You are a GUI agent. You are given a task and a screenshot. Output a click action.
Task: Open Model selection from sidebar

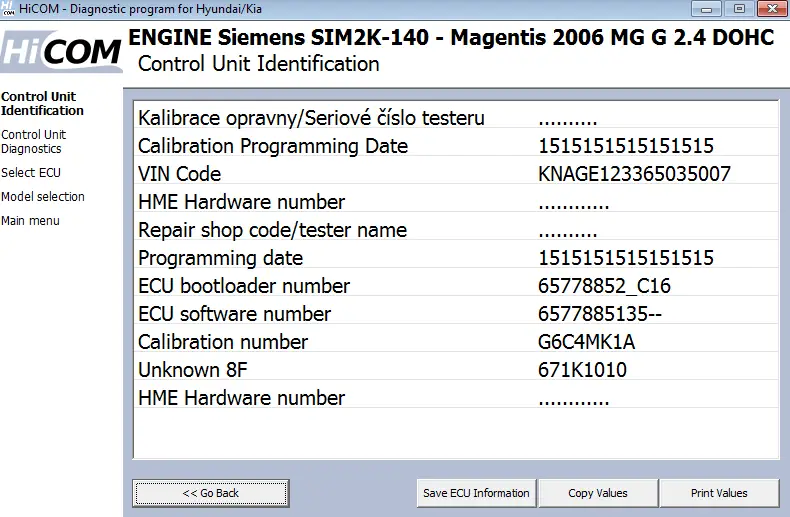coord(43,197)
